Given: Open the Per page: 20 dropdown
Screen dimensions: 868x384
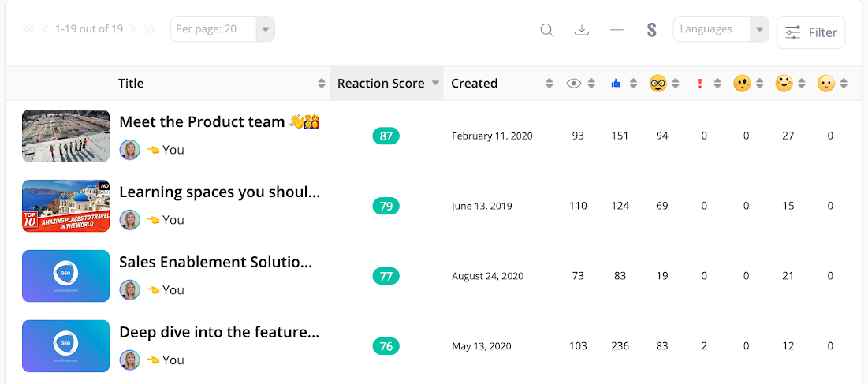Looking at the screenshot, I should click(x=222, y=28).
